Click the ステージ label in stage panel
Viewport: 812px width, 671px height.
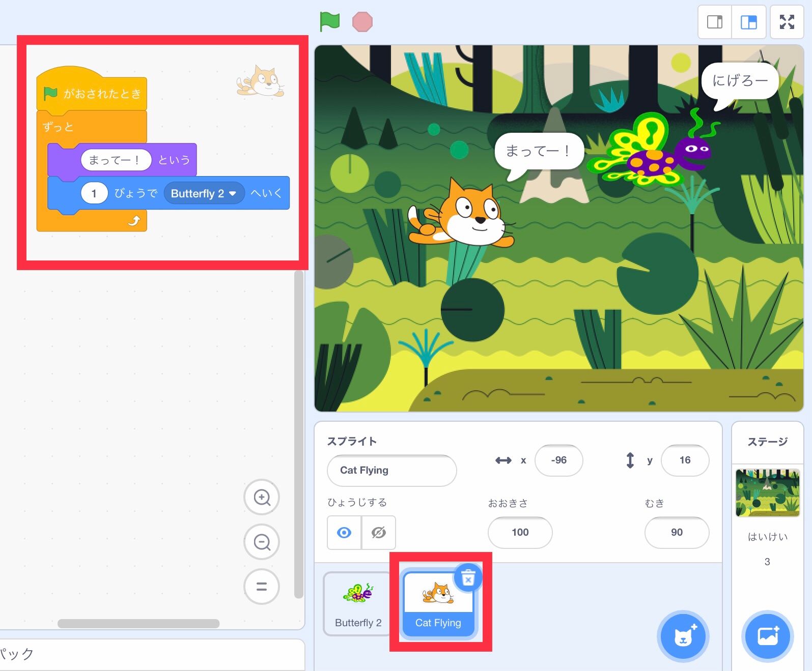pyautogui.click(x=767, y=442)
